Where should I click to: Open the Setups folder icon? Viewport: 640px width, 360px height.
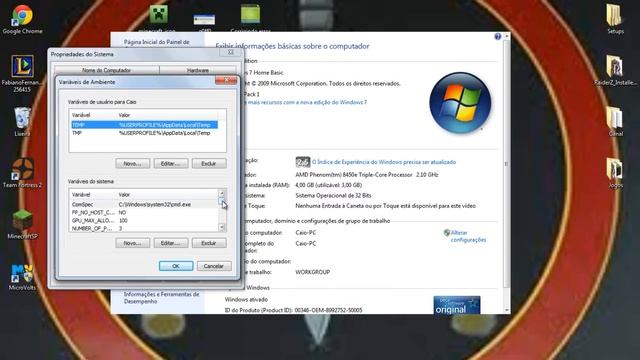[x=615, y=20]
